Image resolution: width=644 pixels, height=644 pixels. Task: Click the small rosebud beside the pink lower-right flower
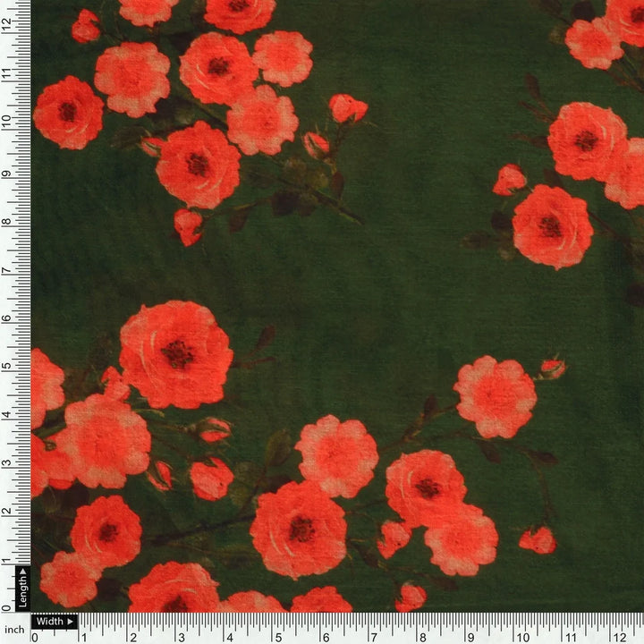(x=552, y=368)
